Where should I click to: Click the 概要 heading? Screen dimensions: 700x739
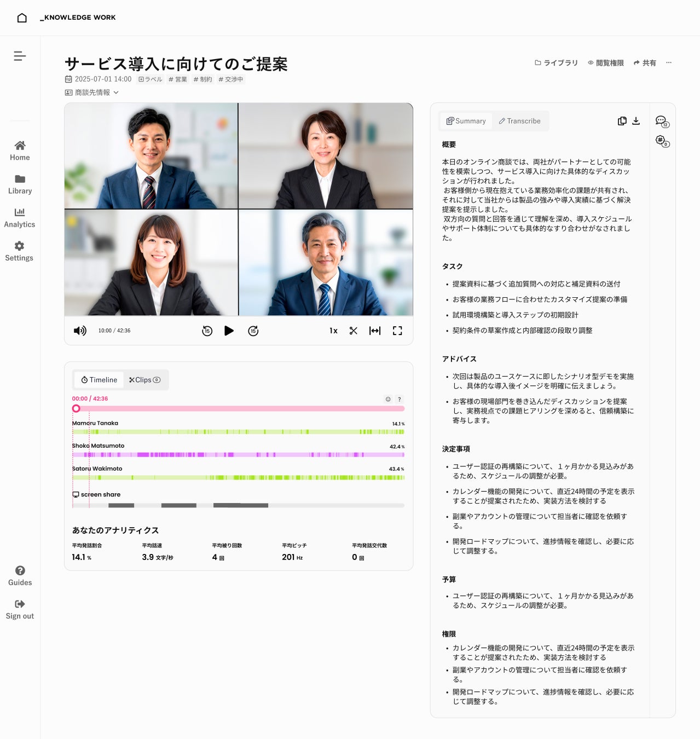click(449, 145)
